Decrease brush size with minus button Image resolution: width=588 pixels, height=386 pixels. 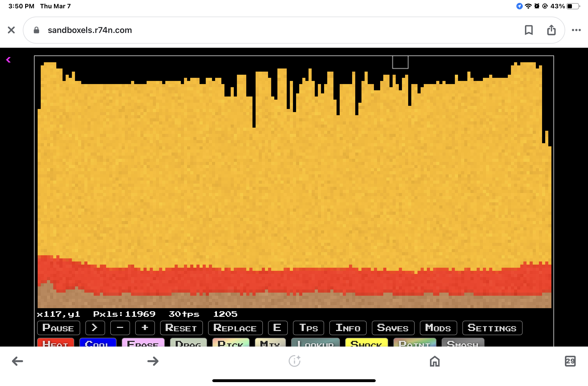coord(120,328)
